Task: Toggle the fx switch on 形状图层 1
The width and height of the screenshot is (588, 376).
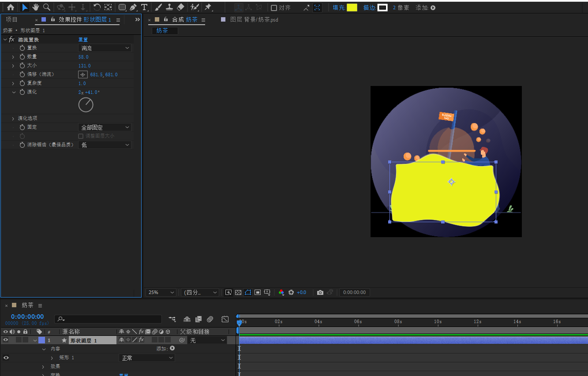Action: pos(141,340)
